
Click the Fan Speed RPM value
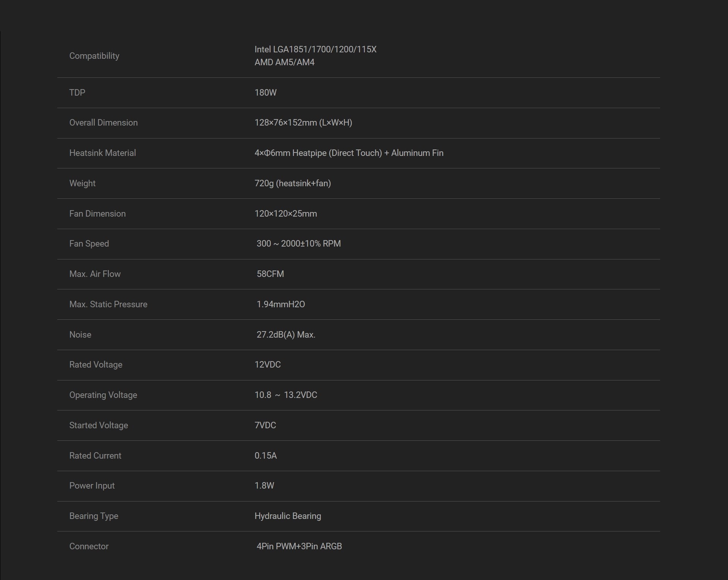coord(298,244)
